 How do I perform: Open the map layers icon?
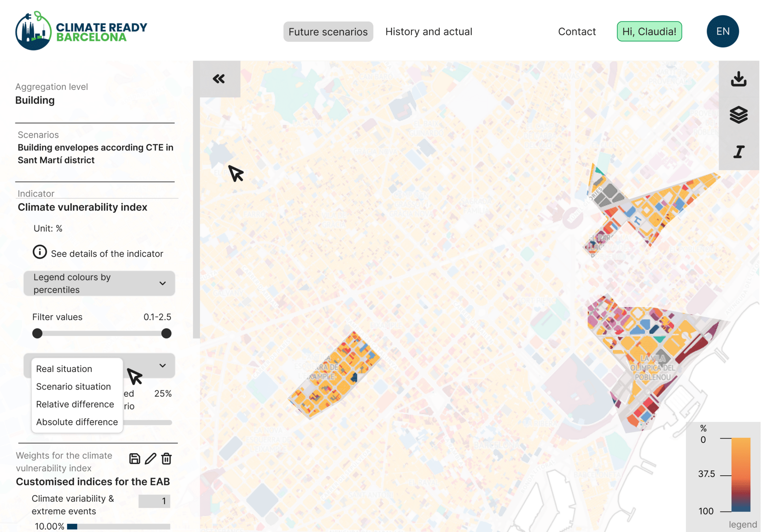[738, 115]
